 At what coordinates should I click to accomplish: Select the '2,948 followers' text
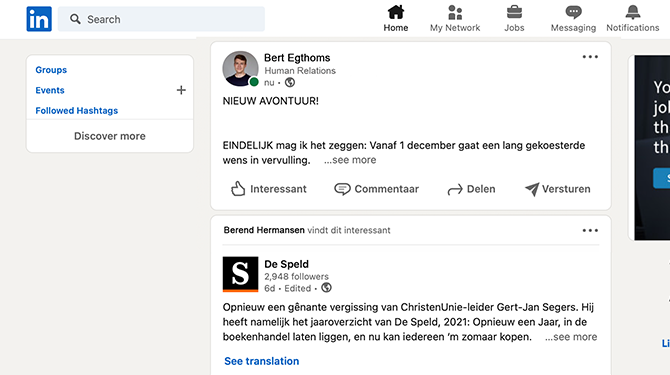[296, 277]
